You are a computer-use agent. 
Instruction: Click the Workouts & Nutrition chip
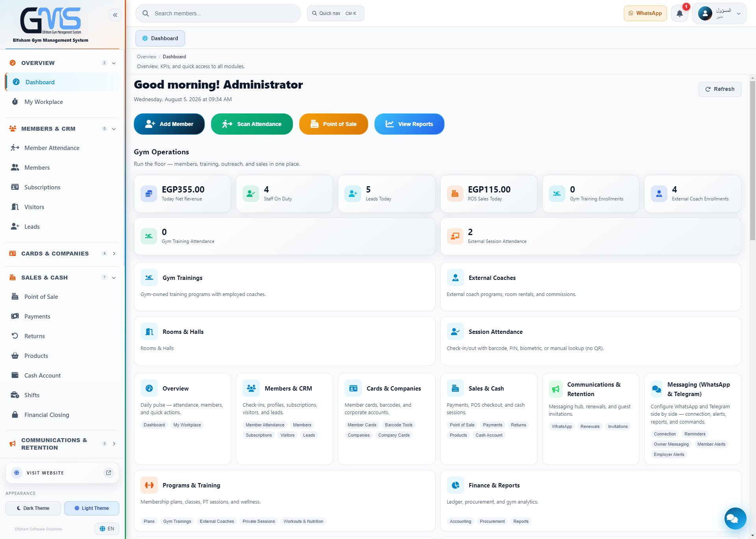tap(303, 521)
